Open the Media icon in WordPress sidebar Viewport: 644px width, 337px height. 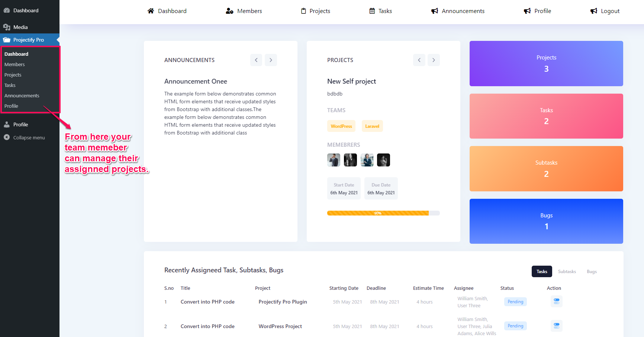(x=7, y=27)
